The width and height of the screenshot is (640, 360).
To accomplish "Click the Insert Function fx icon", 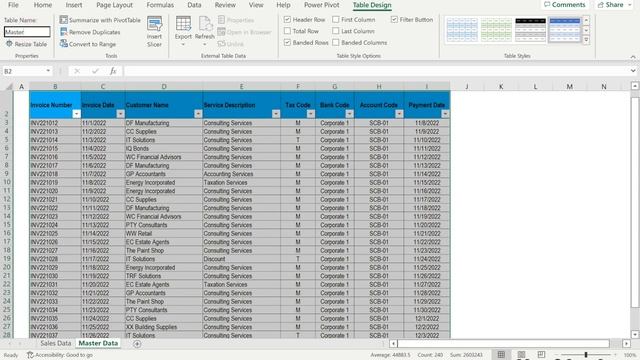I will [x=113, y=71].
